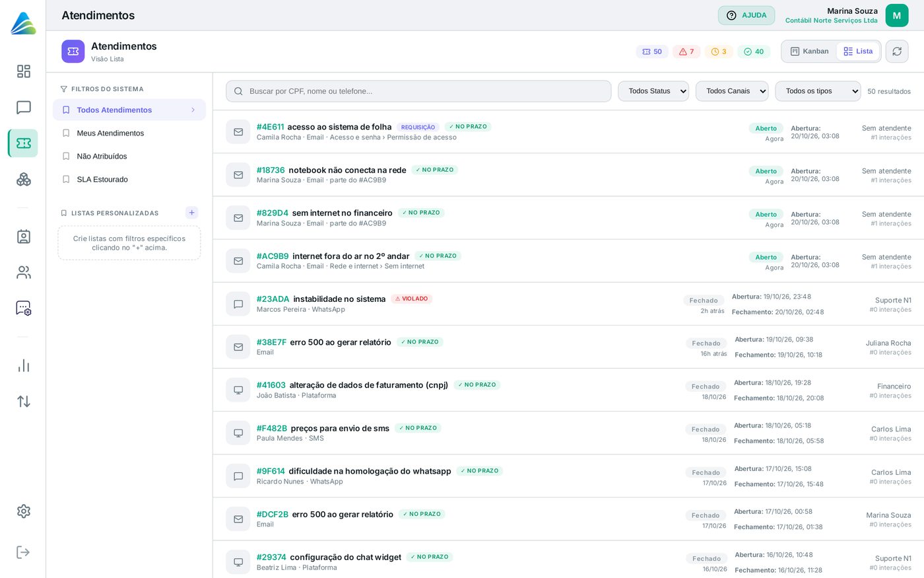Select Não Atribuídos filter

pyautogui.click(x=129, y=157)
